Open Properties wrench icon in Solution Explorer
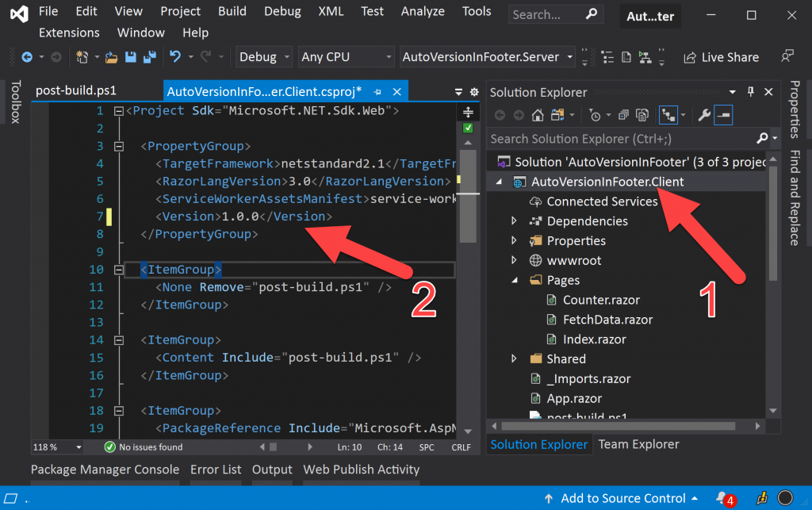 coord(704,115)
